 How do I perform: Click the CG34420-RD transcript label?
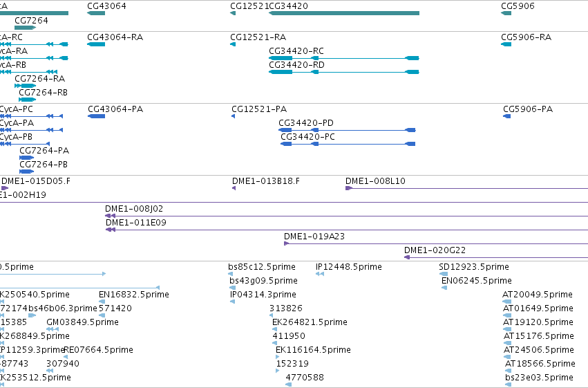[296, 65]
